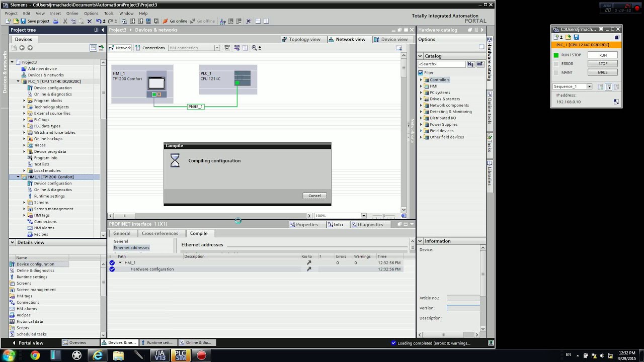This screenshot has height=362, width=644.
Task: Expand Screens under HMI_1
Action: tap(24, 202)
